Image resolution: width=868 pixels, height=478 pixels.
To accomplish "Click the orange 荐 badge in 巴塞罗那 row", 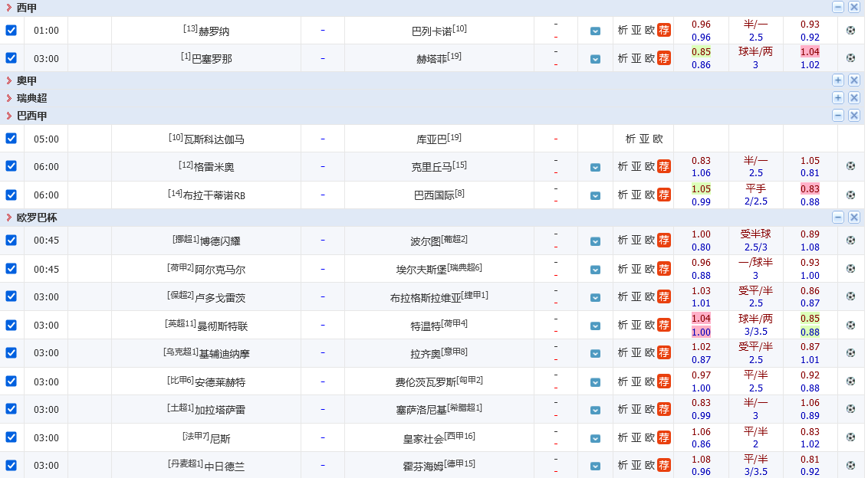I will (664, 58).
